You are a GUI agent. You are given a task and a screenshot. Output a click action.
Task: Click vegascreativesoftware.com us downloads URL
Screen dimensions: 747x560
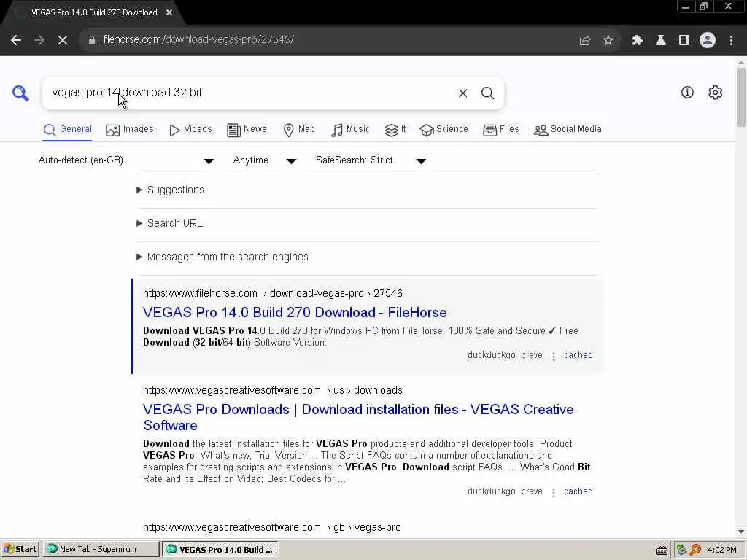click(x=273, y=391)
